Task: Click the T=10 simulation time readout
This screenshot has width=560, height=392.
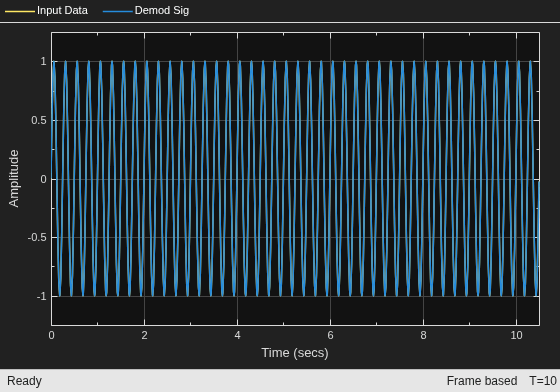Action: click(543, 381)
